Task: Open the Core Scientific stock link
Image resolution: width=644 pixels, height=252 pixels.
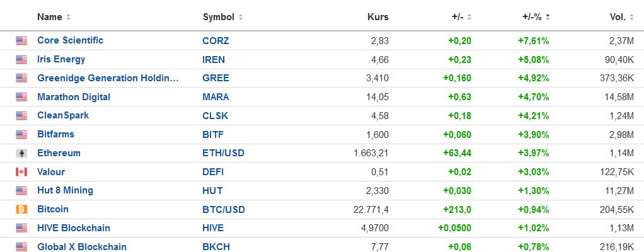Action: coord(70,40)
